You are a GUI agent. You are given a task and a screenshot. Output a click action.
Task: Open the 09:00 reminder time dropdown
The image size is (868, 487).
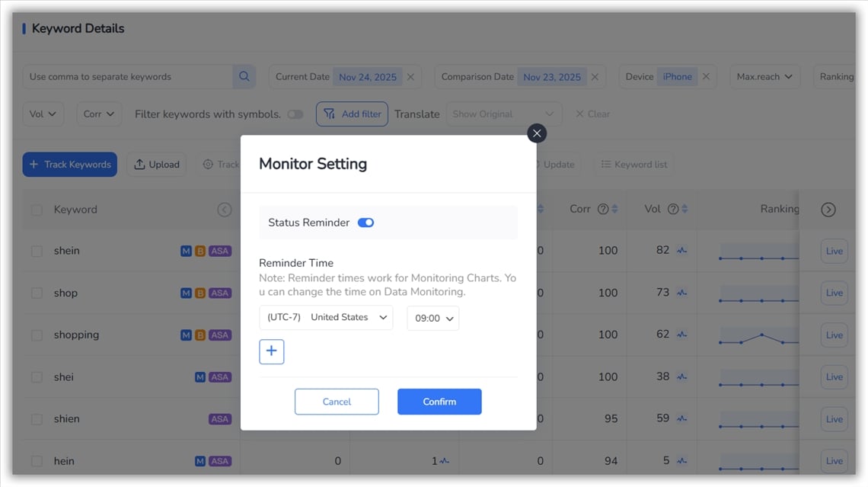(x=432, y=319)
